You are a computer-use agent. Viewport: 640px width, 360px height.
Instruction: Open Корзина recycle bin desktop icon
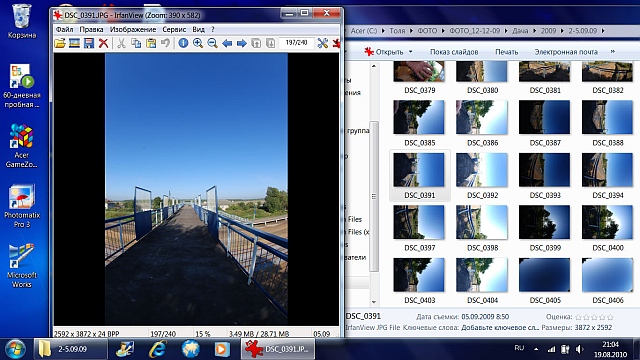(x=22, y=21)
